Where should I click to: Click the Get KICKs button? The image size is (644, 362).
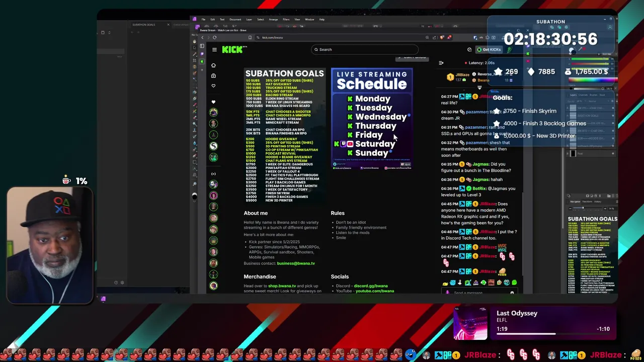click(489, 49)
